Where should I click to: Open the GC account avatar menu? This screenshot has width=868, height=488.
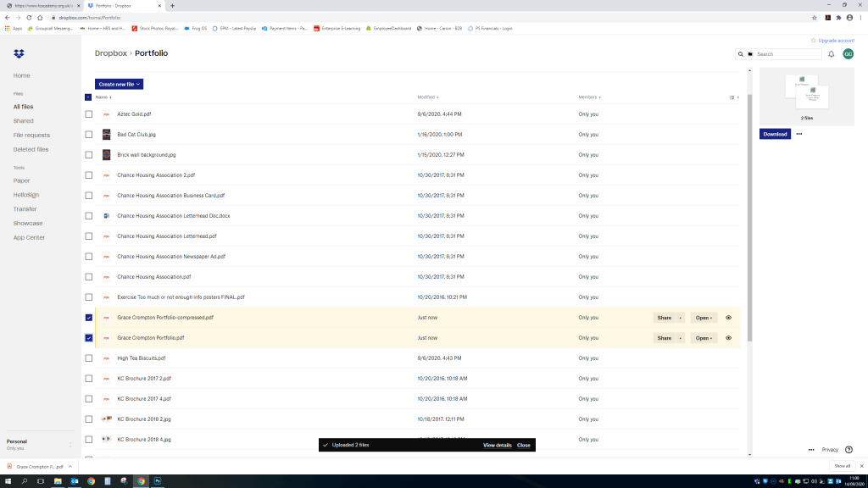tap(848, 54)
